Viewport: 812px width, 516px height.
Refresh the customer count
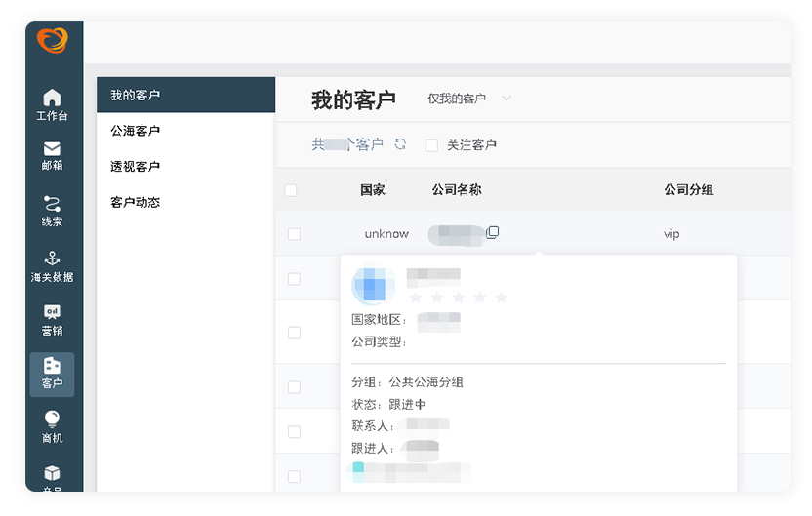click(400, 144)
